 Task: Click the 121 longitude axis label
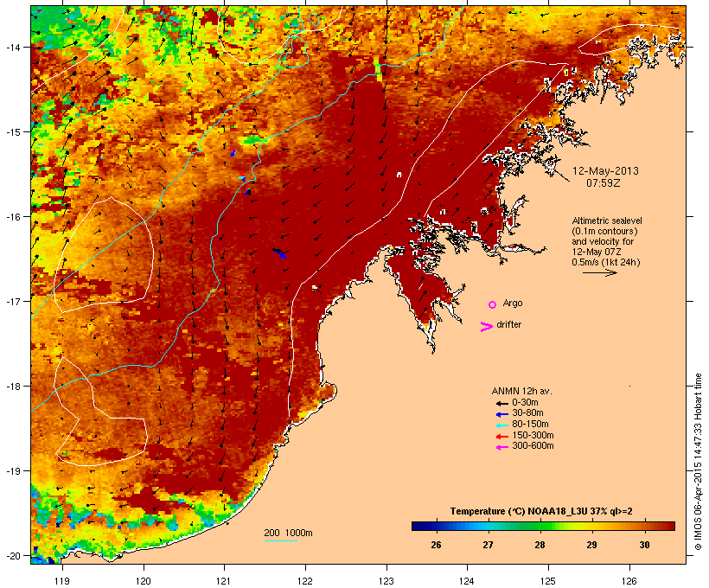point(224,581)
